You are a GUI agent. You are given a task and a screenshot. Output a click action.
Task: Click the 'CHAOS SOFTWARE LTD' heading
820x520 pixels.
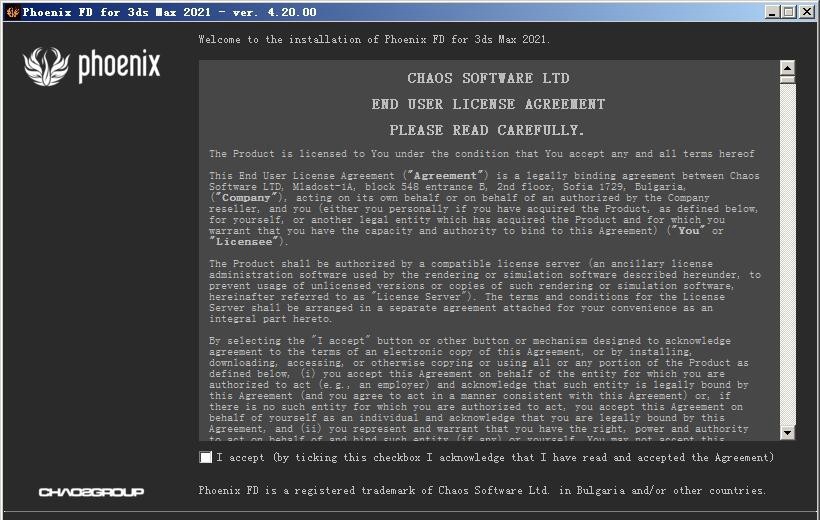[488, 78]
